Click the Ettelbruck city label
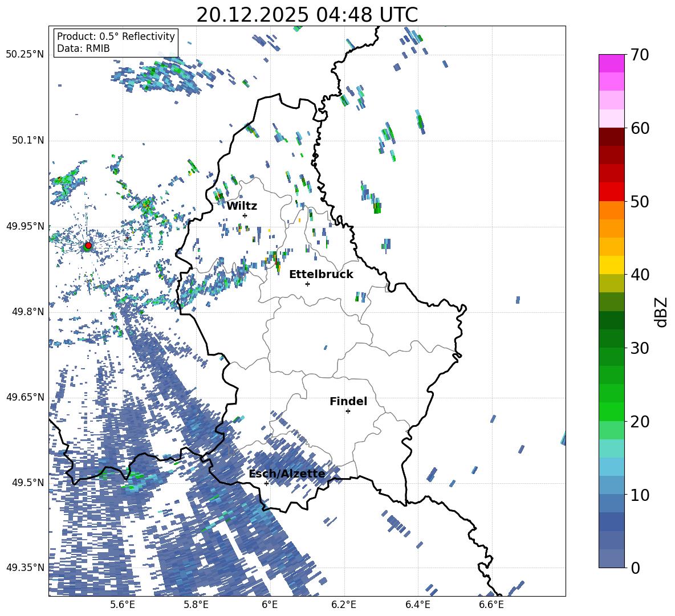Viewport: 675px width, 616px height. (321, 275)
